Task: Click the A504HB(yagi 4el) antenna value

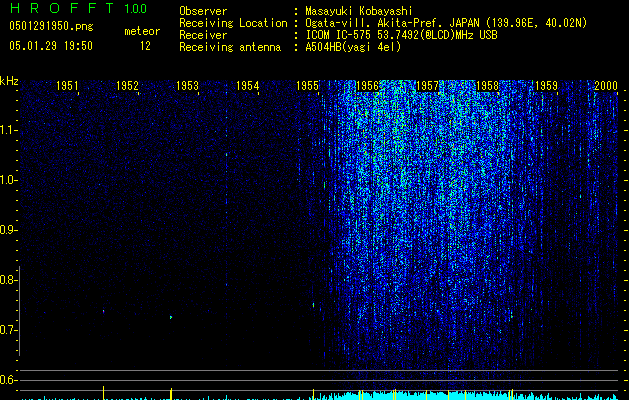Action: point(353,47)
